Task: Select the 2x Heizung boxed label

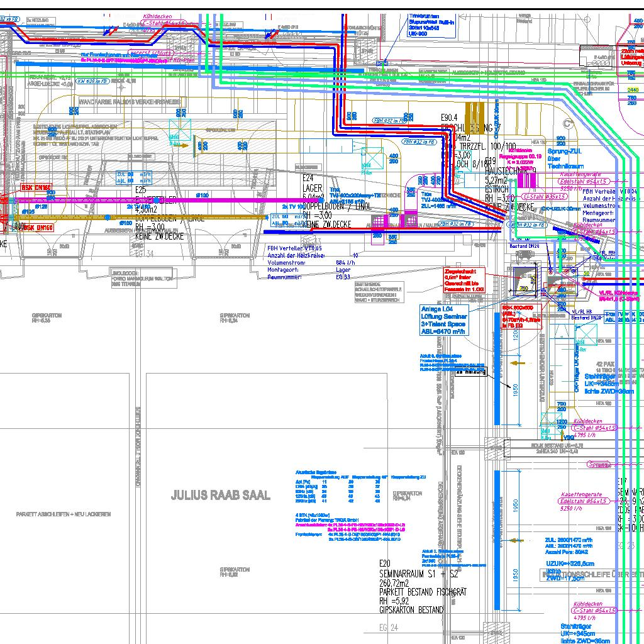Action: 470,372
